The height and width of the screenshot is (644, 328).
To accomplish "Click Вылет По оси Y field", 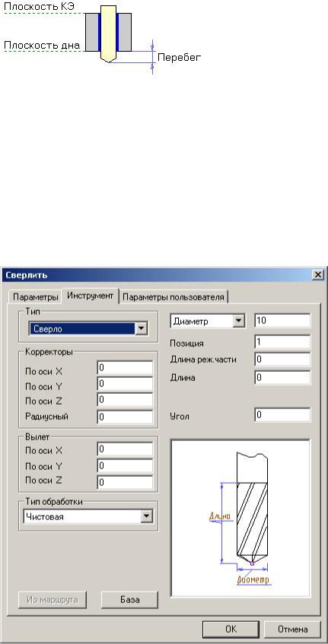I will point(125,466).
